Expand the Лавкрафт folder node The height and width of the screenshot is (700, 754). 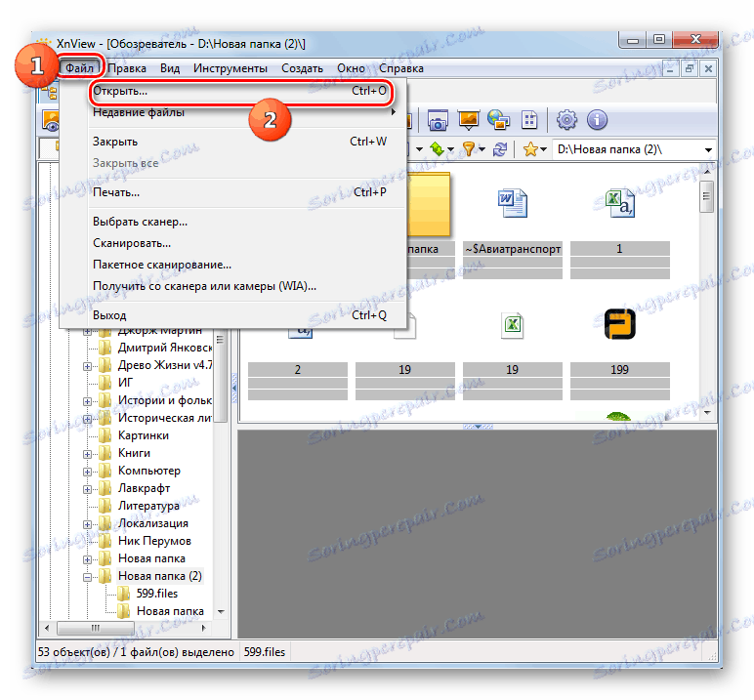tap(87, 489)
